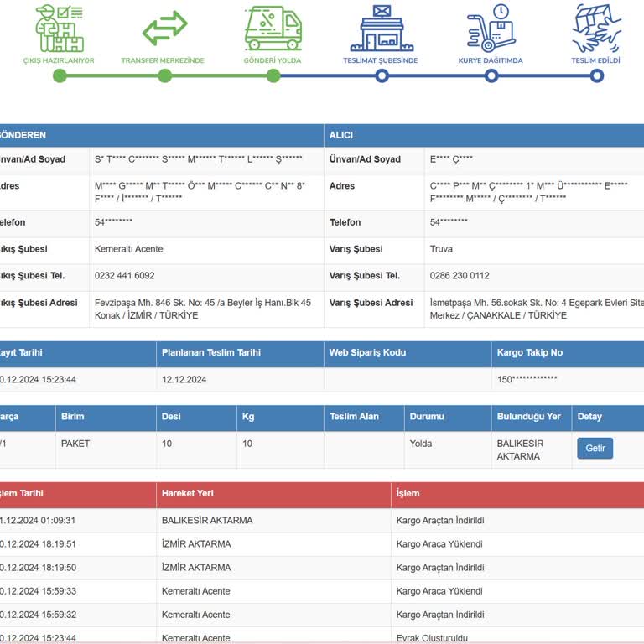The image size is (644, 644).
Task: Click the Kurye Dağıtımda hand truck icon
Action: click(491, 29)
